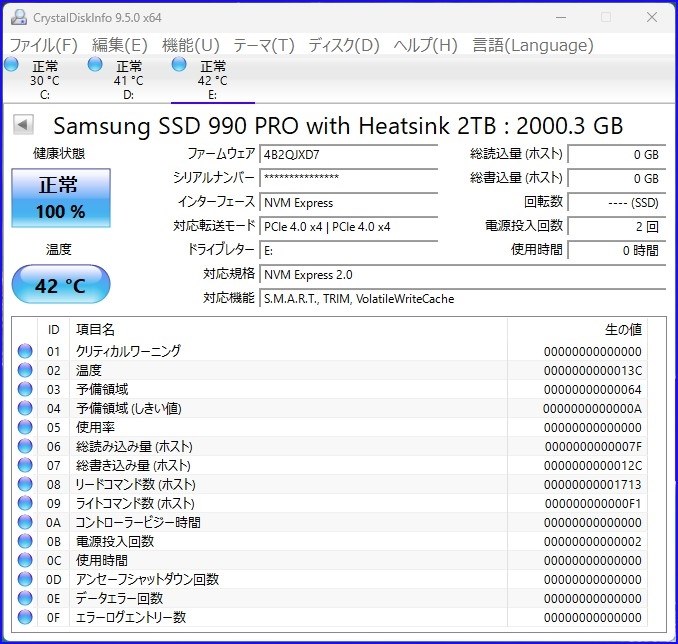
Task: Click the ID column header
Action: [53, 330]
